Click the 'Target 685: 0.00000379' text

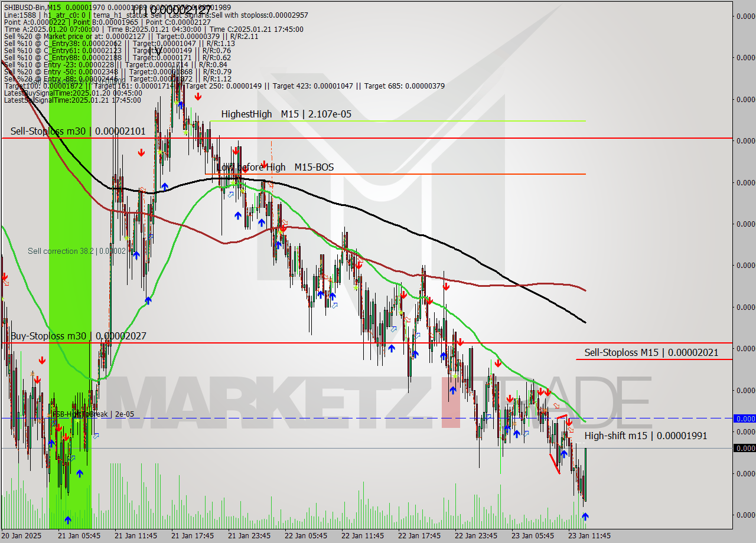point(405,86)
